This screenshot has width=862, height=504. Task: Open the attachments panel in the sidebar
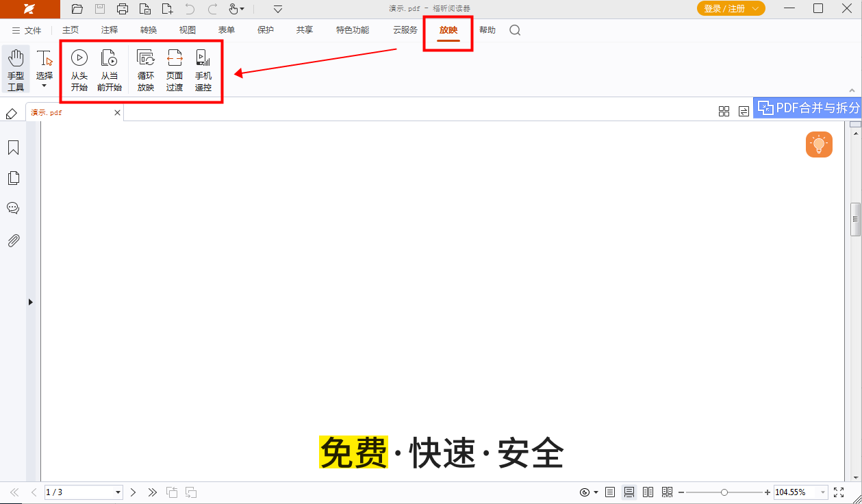coord(13,240)
